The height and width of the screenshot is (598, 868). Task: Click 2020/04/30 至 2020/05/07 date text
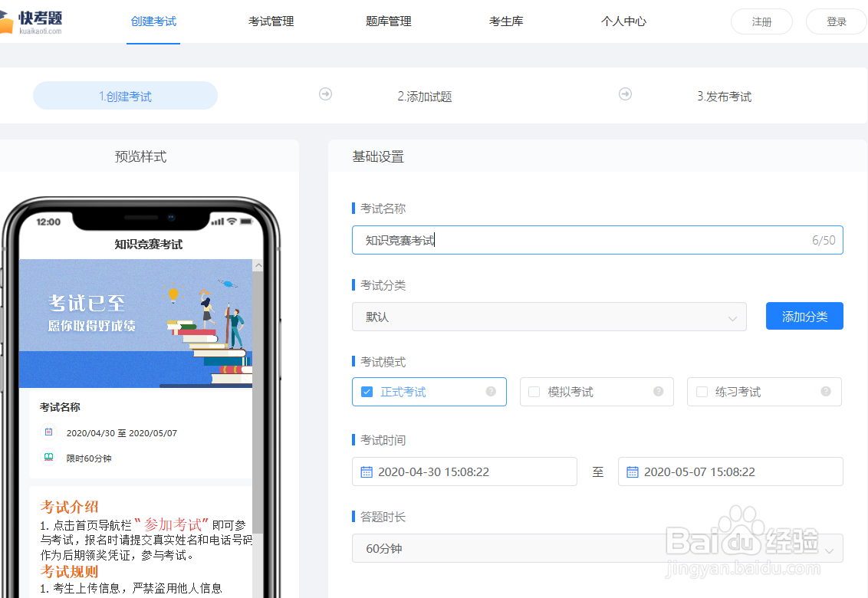click(122, 433)
